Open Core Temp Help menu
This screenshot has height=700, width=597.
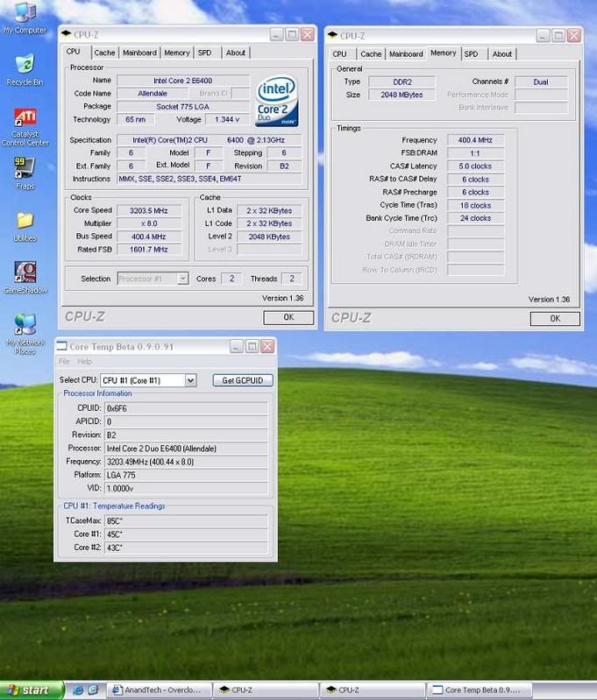tap(84, 361)
